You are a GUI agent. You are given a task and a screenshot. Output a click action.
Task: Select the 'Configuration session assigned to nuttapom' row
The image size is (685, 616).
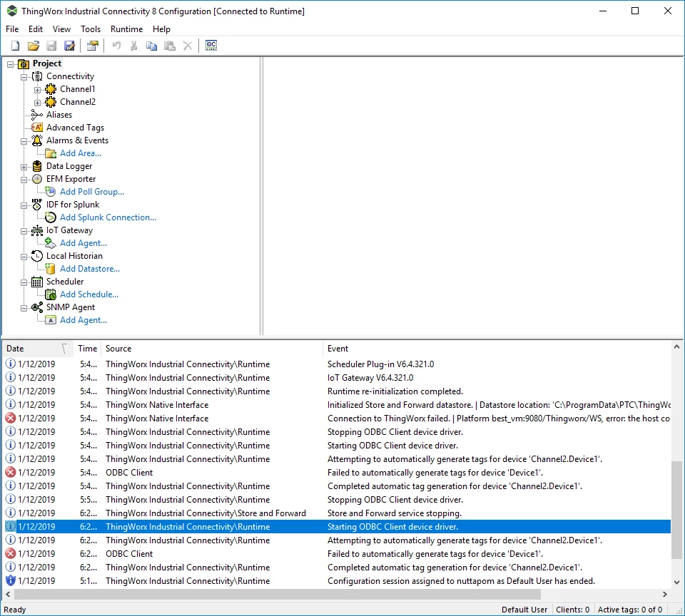338,580
